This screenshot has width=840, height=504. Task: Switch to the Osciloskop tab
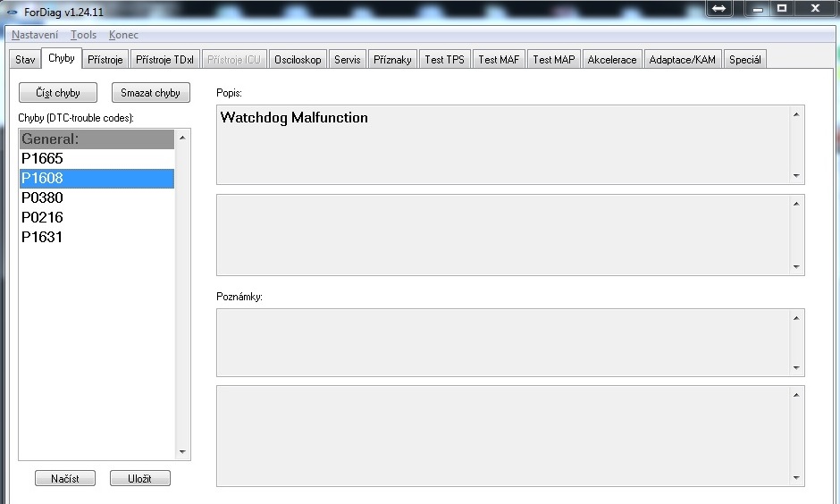tap(298, 60)
